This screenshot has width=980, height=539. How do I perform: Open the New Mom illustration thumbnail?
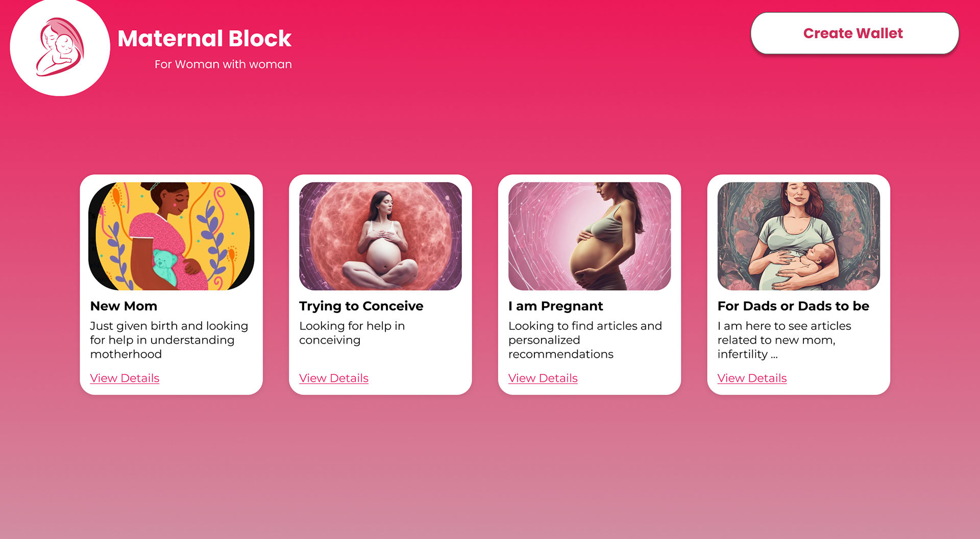171,236
